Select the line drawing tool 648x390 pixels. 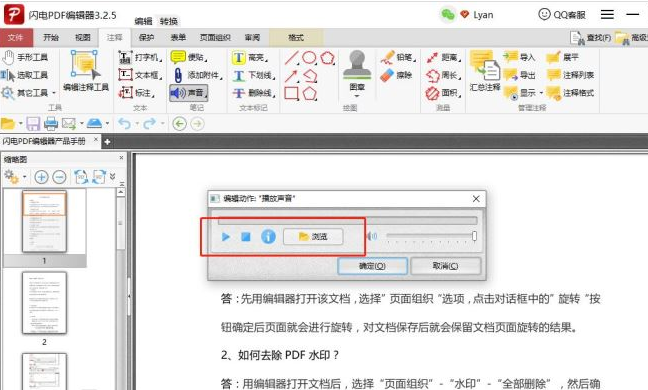[292, 58]
